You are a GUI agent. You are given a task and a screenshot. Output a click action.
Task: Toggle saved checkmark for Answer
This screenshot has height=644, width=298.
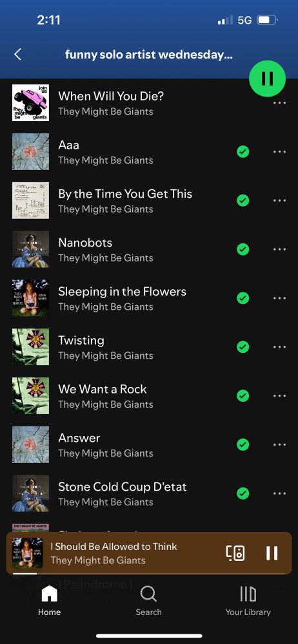click(243, 445)
